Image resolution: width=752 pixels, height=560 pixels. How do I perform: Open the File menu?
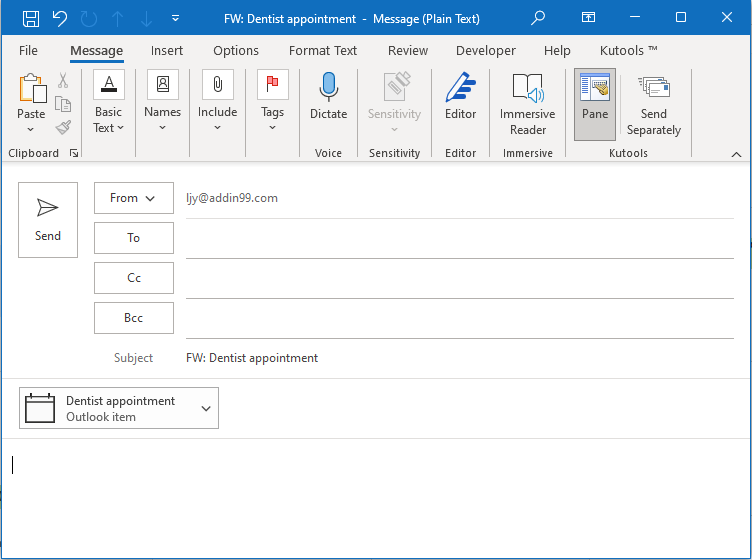[28, 50]
